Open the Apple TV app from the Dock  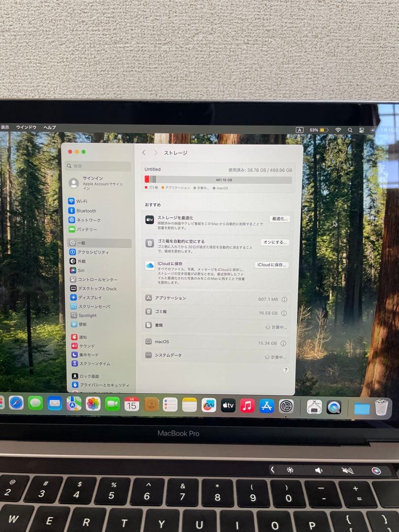[227, 405]
